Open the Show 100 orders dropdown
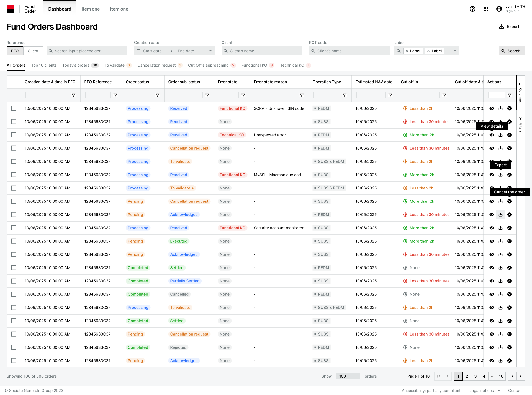 (x=348, y=376)
